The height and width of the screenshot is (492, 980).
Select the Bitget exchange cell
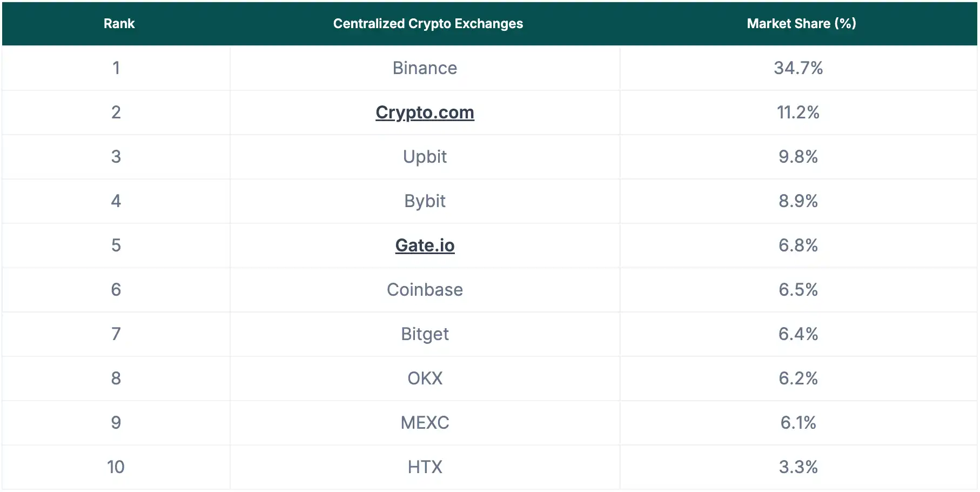425,334
